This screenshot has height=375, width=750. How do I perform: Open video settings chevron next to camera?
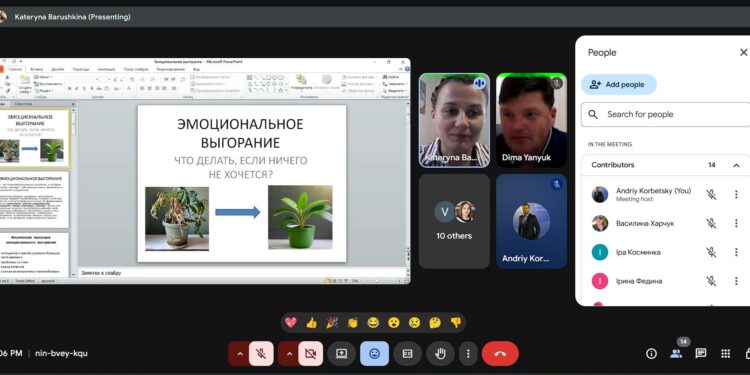pos(289,353)
